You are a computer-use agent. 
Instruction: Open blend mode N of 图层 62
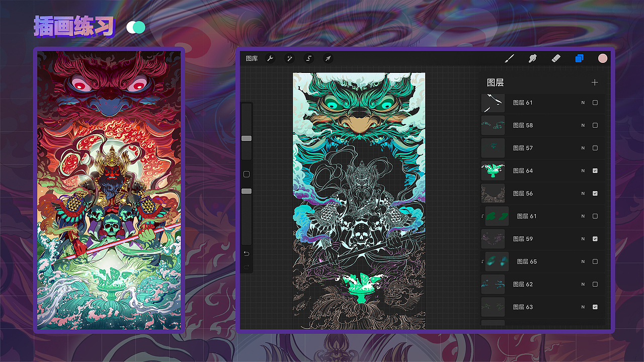click(583, 284)
